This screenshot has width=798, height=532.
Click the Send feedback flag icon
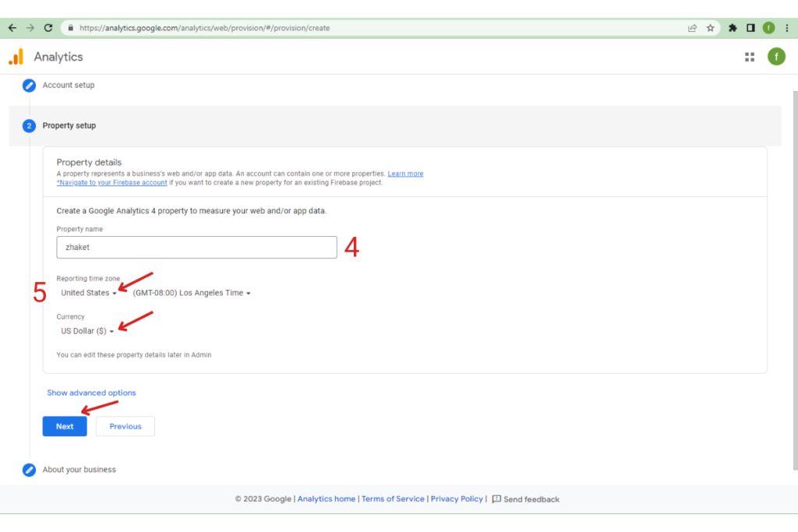pos(496,499)
